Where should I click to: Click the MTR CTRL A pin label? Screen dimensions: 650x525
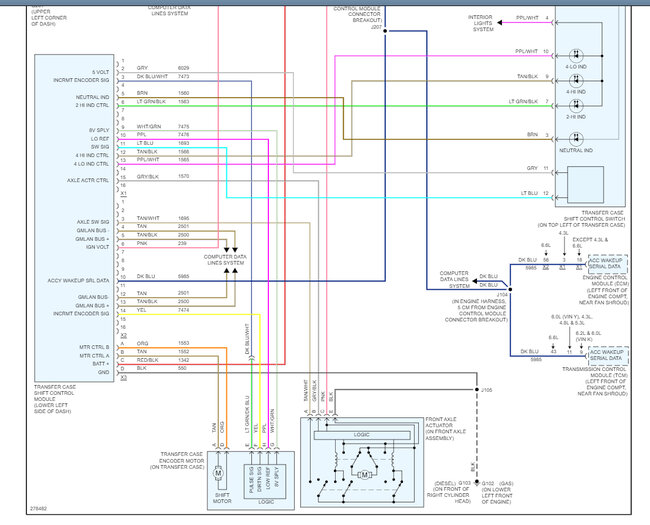click(95, 356)
